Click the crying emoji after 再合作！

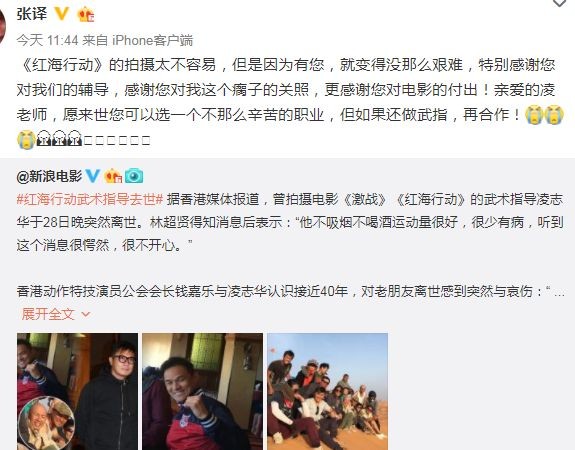pyautogui.click(x=535, y=114)
